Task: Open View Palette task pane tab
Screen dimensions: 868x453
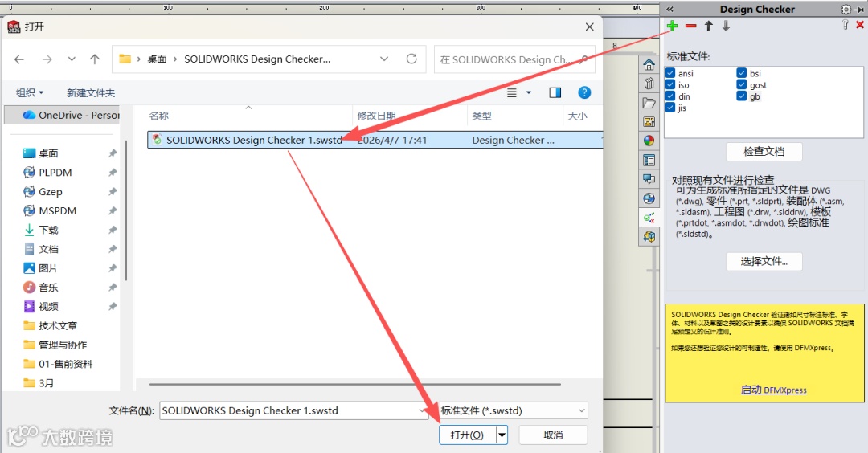Action: point(649,122)
